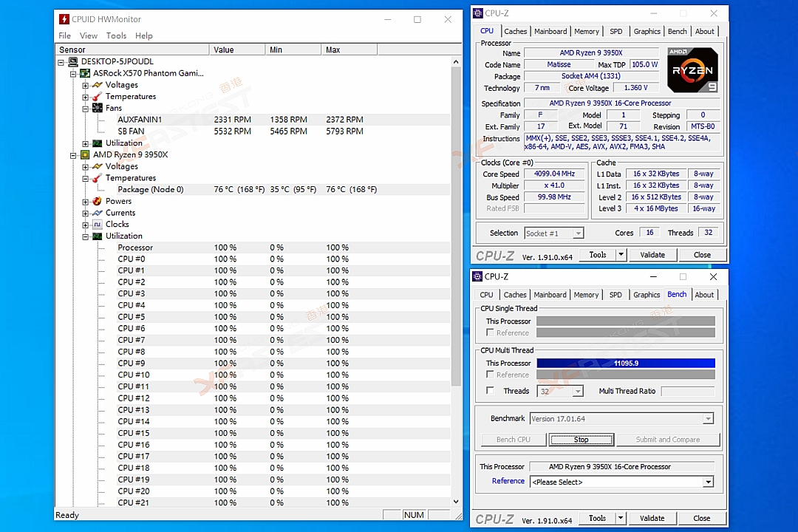Open the Reference Please Select dropdown
798x532 pixels.
pos(708,482)
